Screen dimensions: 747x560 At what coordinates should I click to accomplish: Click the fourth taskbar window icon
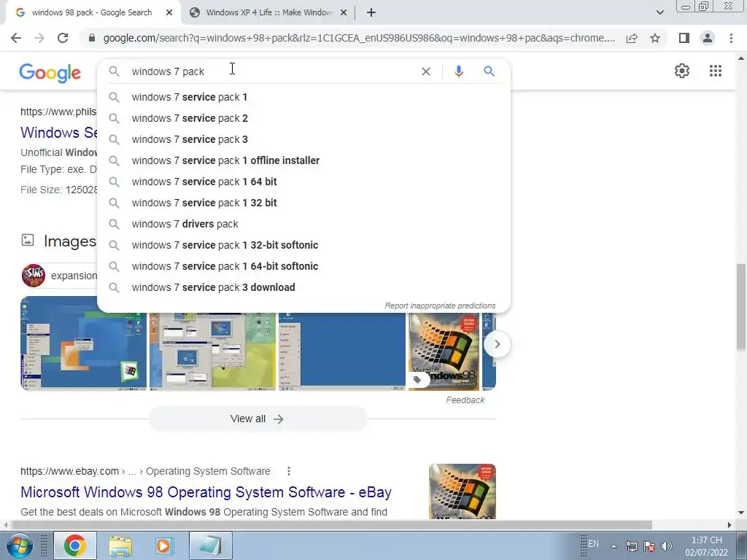pos(211,545)
